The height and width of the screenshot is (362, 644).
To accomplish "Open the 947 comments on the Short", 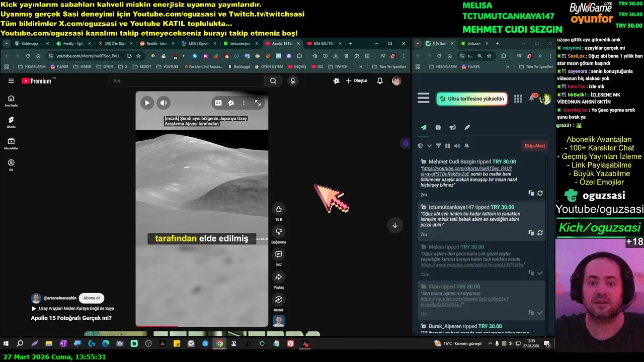I will (x=279, y=254).
